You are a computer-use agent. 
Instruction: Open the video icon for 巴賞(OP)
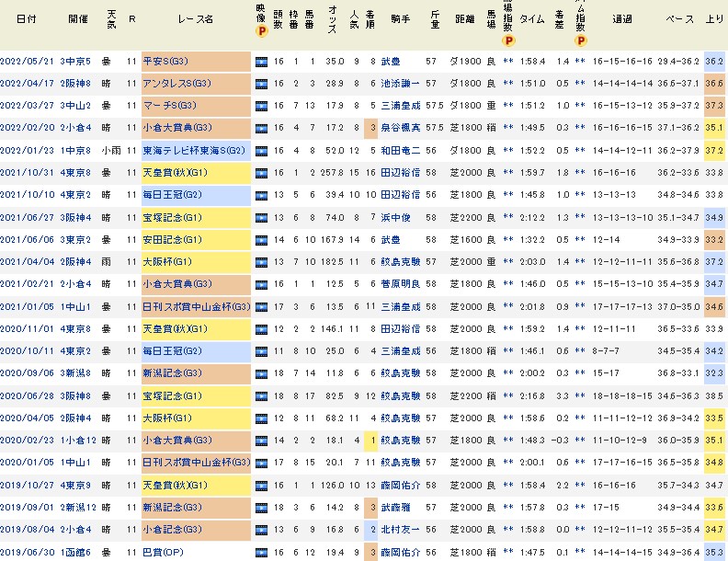tap(263, 552)
